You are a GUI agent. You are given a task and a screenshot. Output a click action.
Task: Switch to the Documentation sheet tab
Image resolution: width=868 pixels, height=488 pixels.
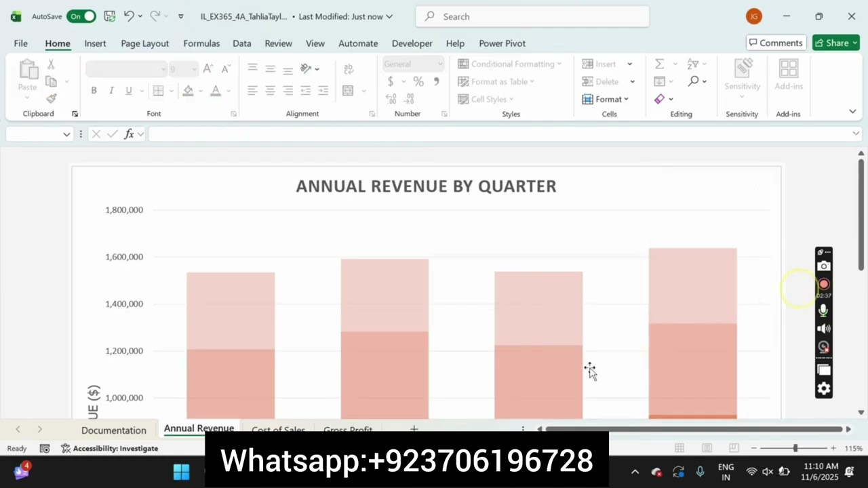pyautogui.click(x=114, y=430)
